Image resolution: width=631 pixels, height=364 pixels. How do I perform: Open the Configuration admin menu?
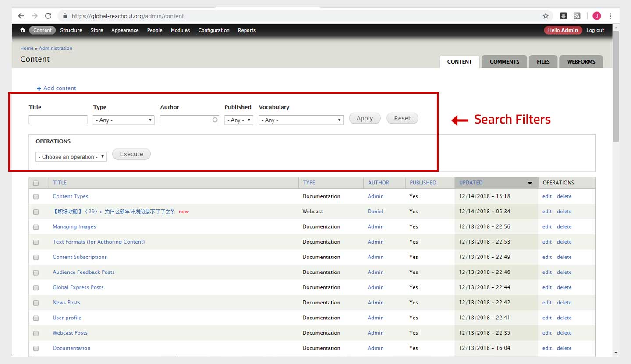(x=214, y=30)
